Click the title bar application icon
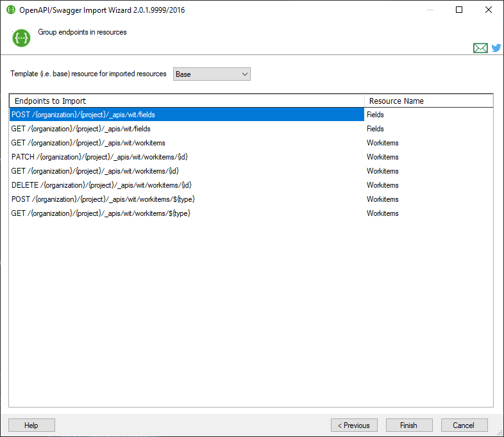 (x=11, y=10)
